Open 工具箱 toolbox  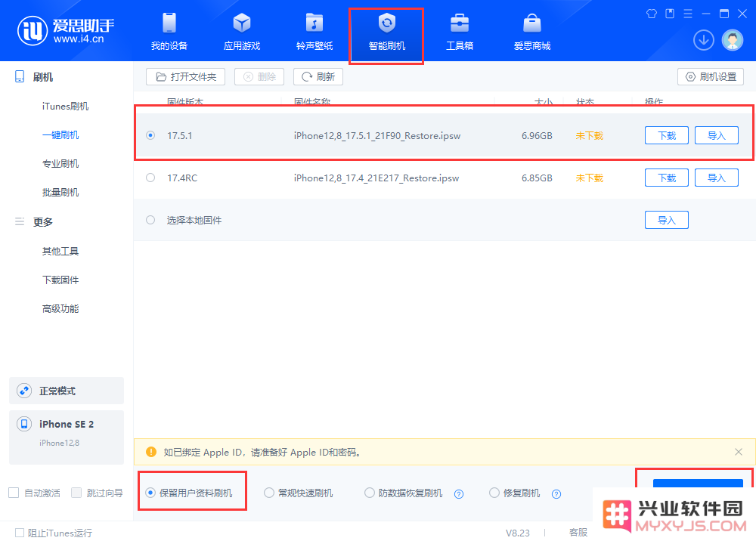(460, 32)
